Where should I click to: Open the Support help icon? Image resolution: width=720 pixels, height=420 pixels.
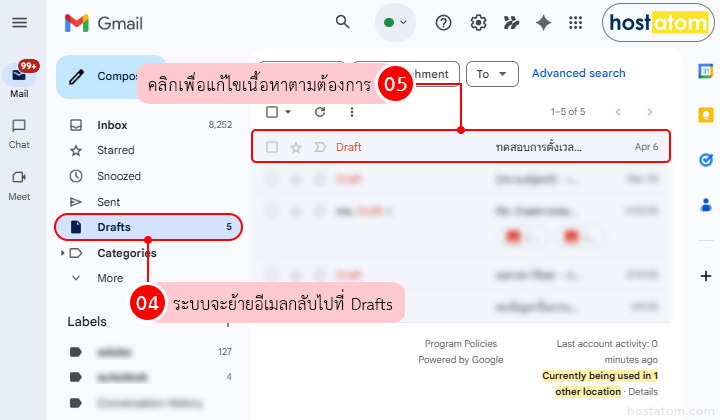pyautogui.click(x=443, y=22)
